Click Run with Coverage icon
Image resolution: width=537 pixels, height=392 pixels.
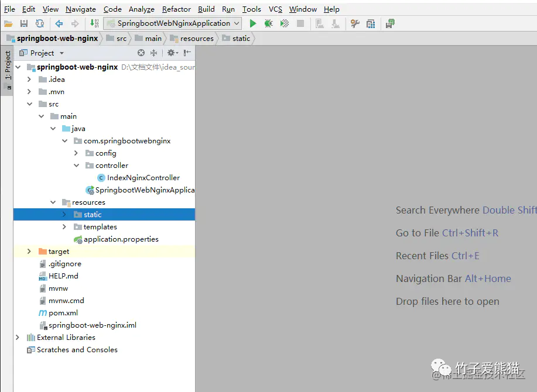tap(284, 23)
